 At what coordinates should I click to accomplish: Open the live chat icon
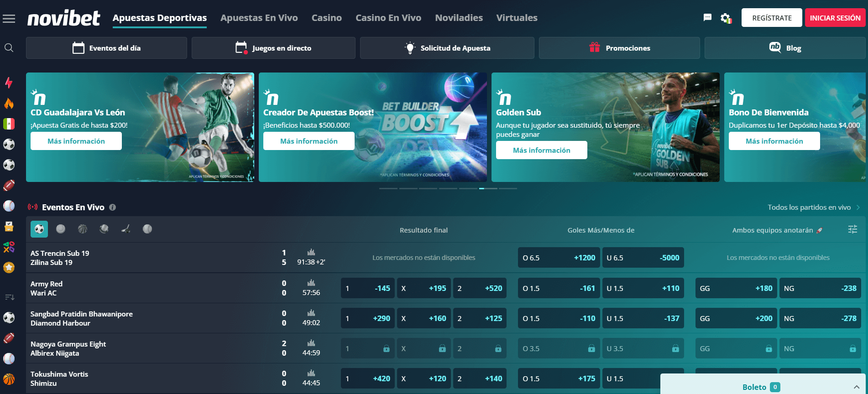pyautogui.click(x=707, y=18)
